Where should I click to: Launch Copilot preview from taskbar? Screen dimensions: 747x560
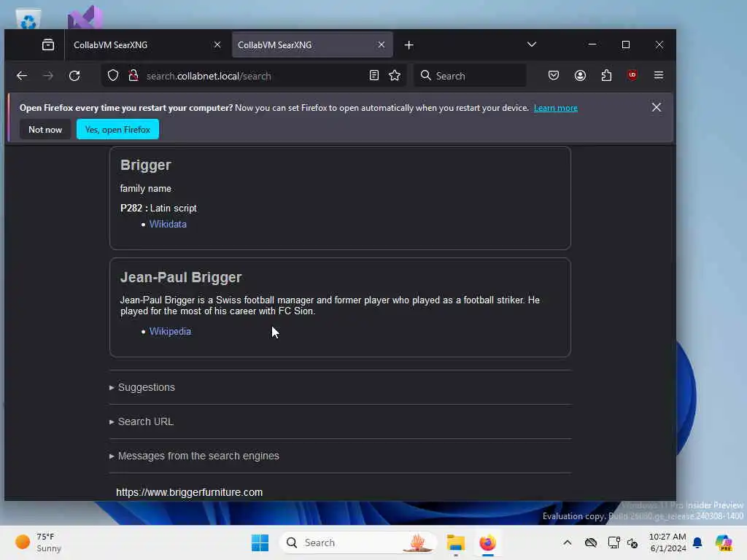[724, 542]
